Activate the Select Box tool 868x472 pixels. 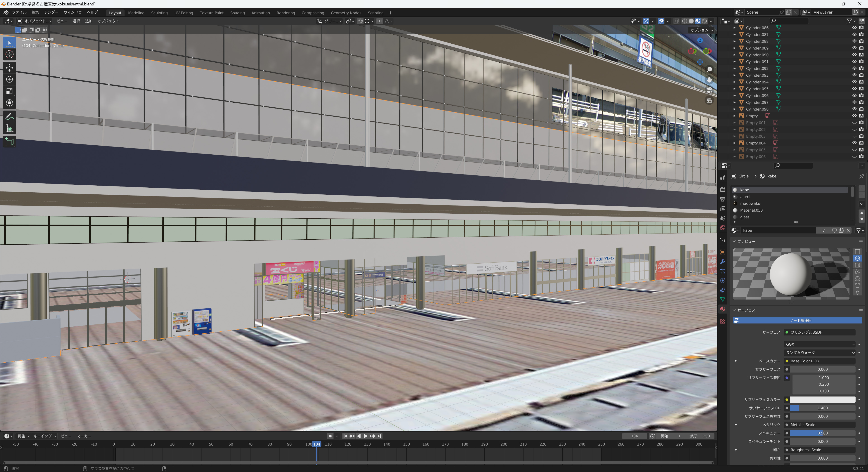click(x=9, y=43)
